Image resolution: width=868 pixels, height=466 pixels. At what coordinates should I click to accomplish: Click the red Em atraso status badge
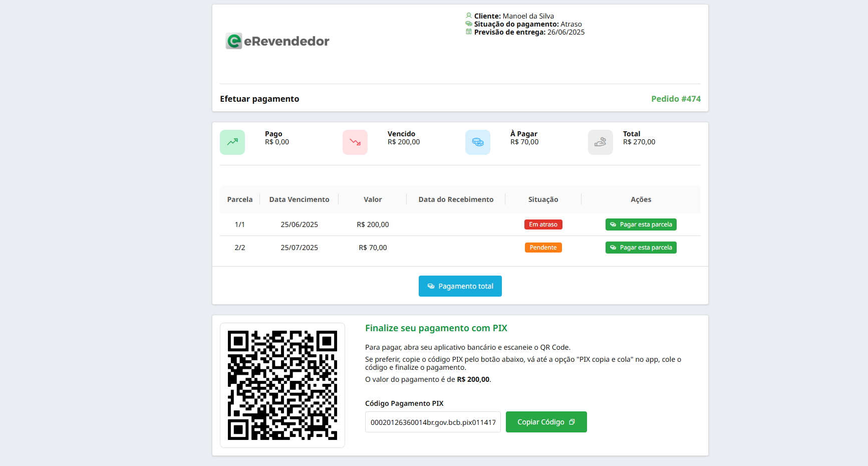[543, 224]
